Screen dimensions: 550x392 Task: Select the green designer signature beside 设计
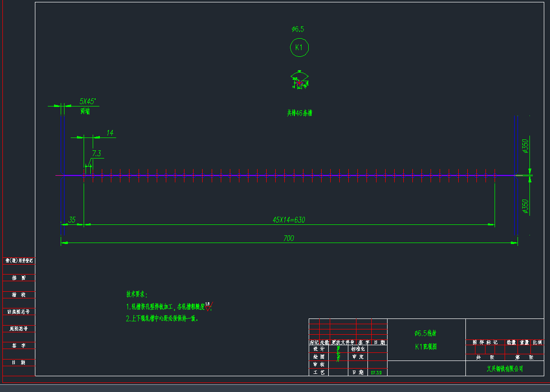click(x=338, y=354)
